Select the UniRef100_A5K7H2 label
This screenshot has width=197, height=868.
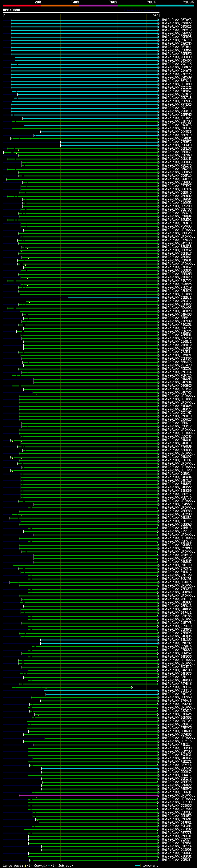tap(176, 643)
